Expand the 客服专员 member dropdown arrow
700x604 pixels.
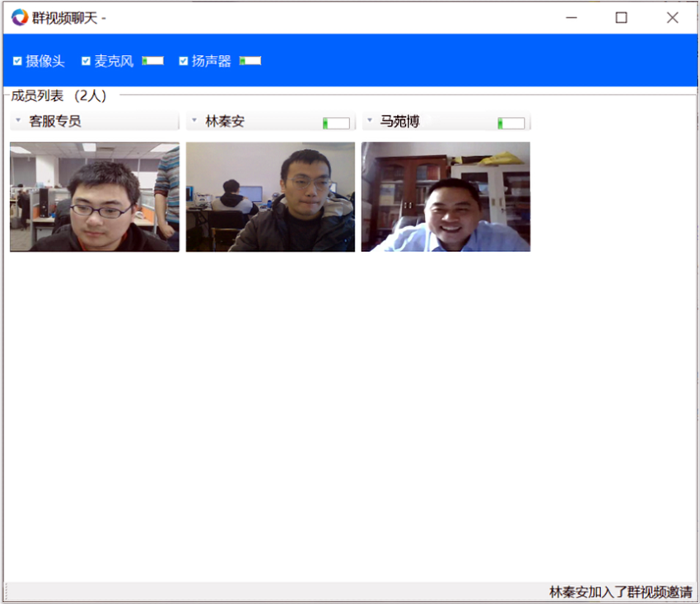point(18,120)
